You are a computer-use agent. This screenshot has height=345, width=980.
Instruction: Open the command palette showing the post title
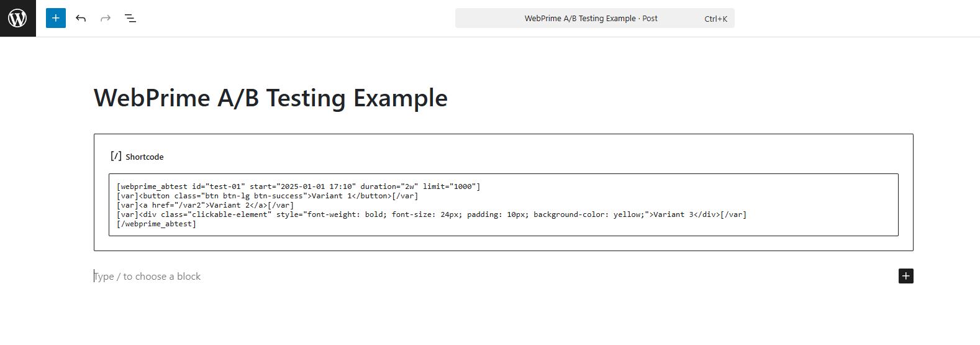coord(594,18)
